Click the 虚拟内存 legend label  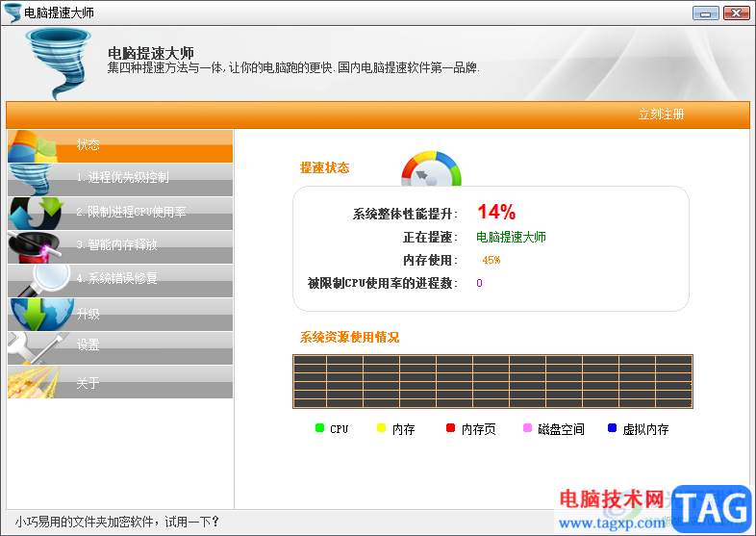click(645, 429)
